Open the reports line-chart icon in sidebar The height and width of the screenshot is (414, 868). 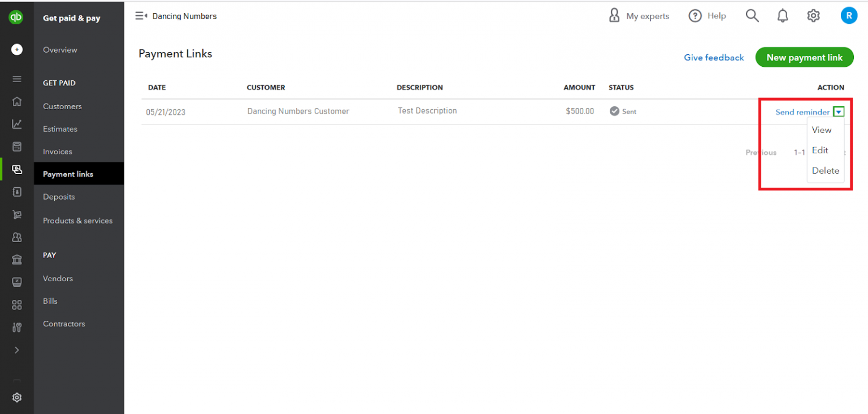(17, 124)
